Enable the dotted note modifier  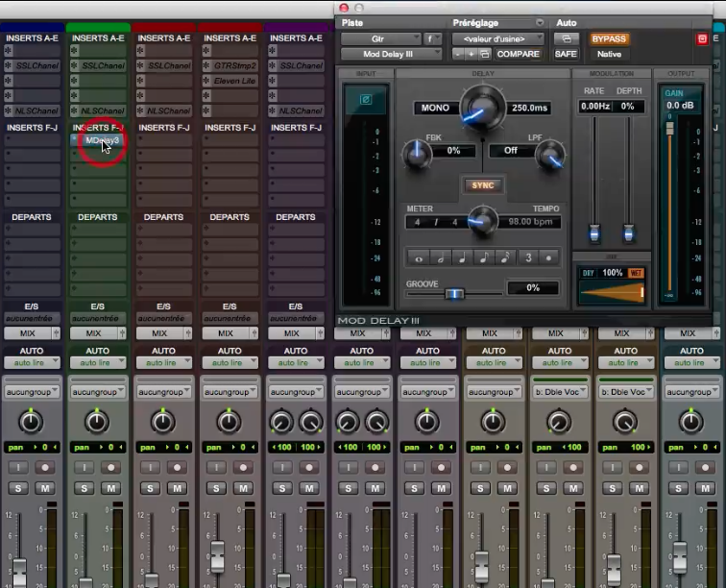tap(548, 258)
